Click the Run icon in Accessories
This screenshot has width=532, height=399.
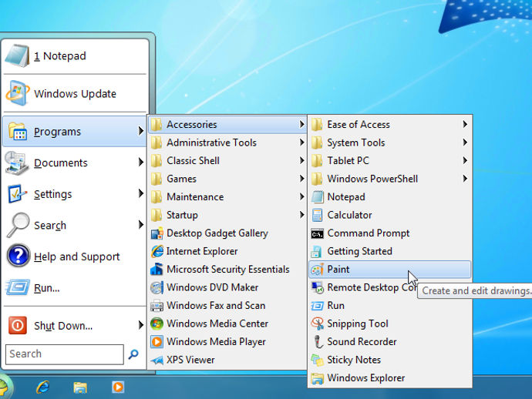[317, 306]
